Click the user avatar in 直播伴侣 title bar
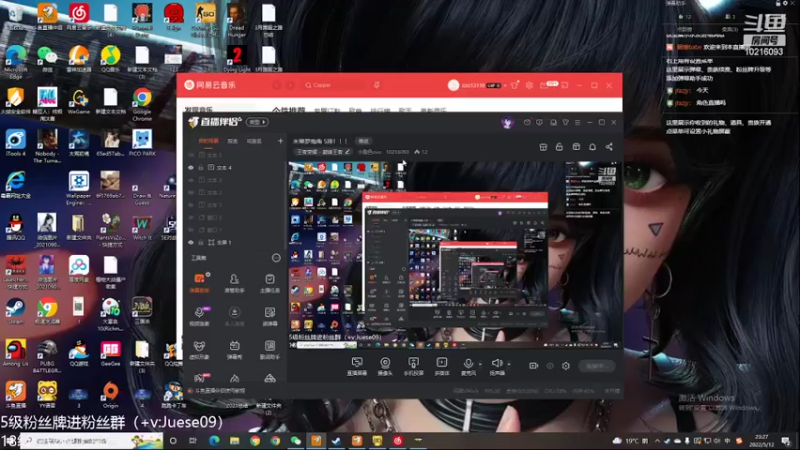Screen dimensions: 800x450 click(x=507, y=122)
